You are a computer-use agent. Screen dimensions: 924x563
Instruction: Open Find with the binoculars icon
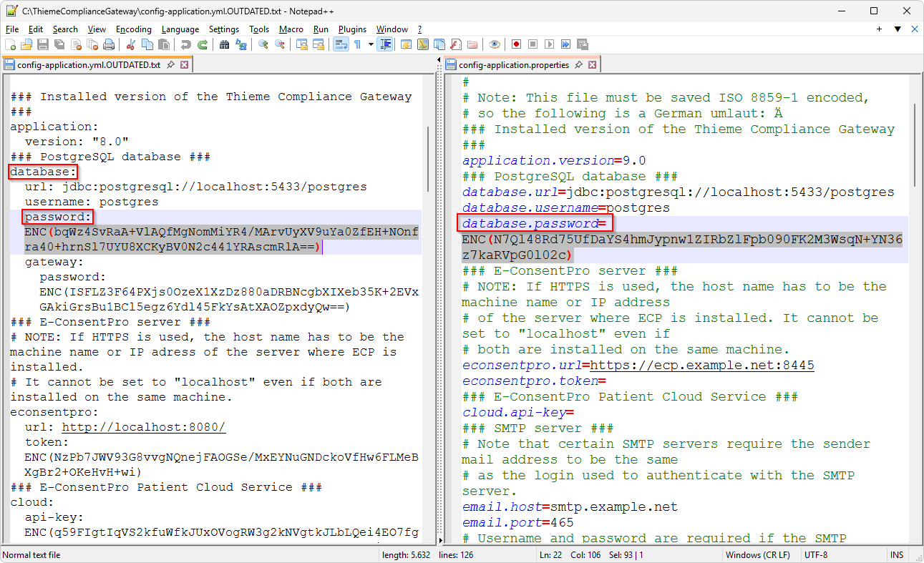[x=224, y=44]
